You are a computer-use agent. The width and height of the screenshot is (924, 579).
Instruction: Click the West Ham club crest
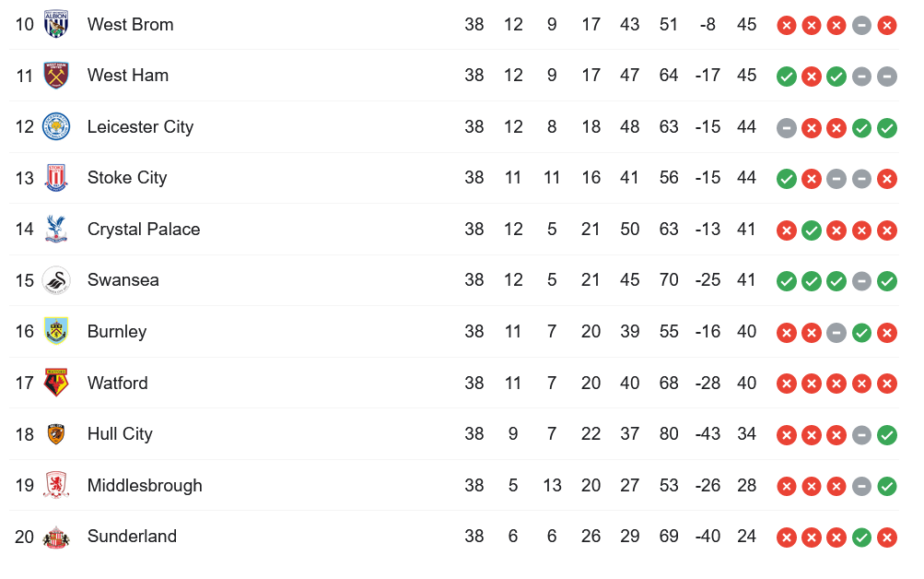point(56,76)
